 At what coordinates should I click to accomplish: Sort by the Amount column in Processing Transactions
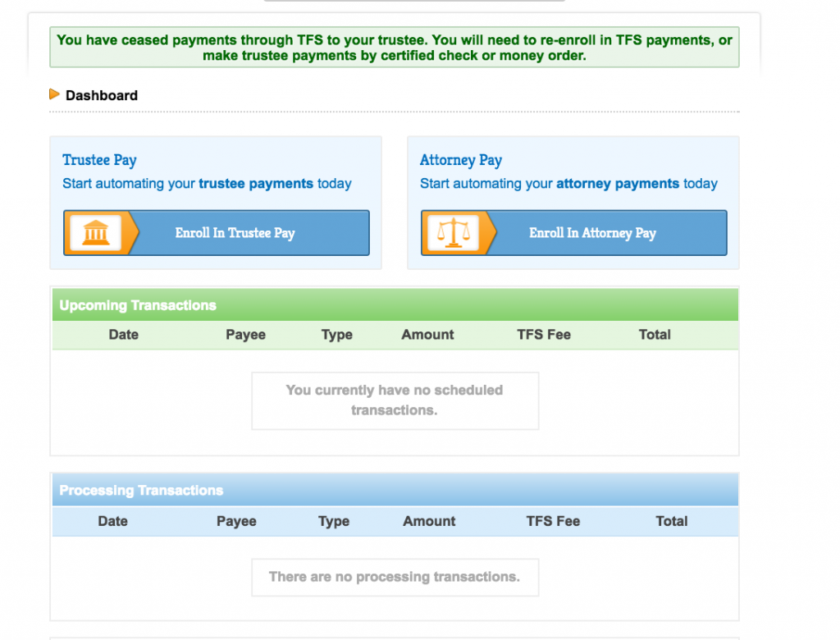click(x=429, y=521)
